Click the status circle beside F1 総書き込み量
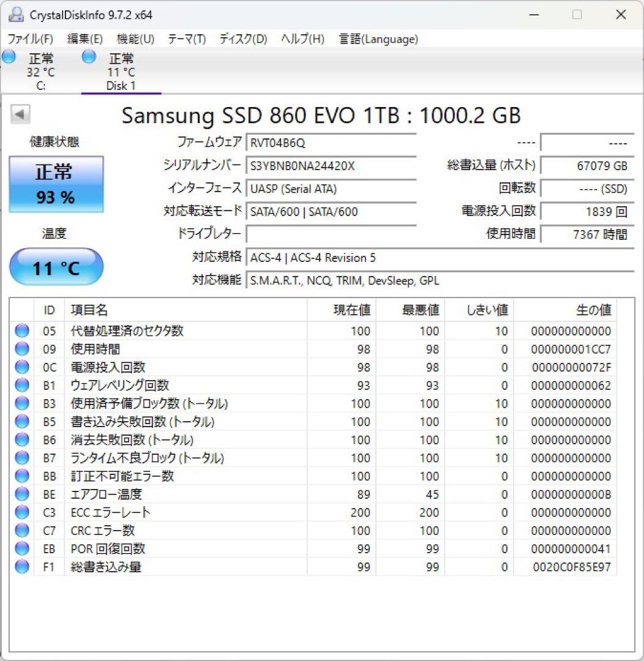Viewport: 644px width, 661px height. click(21, 567)
